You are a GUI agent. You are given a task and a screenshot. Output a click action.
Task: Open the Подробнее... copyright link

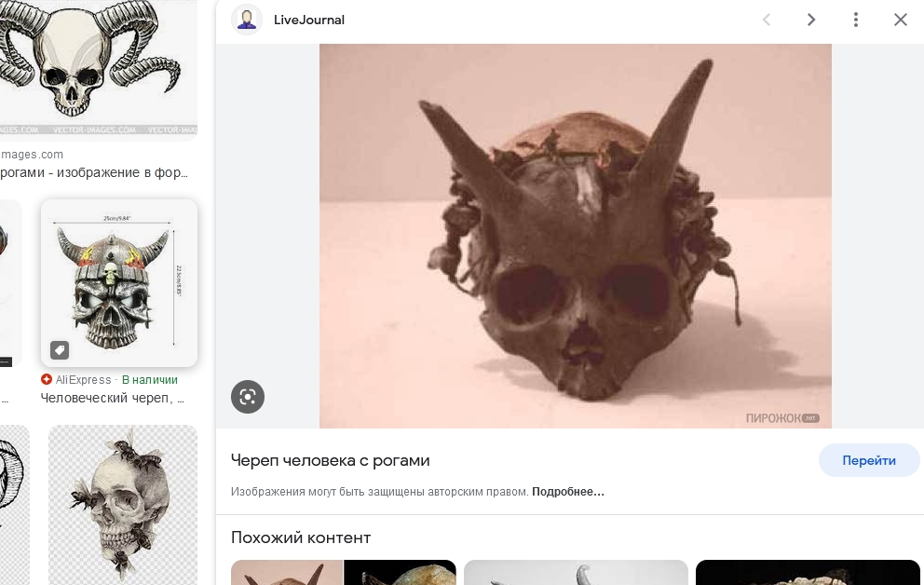tap(567, 492)
